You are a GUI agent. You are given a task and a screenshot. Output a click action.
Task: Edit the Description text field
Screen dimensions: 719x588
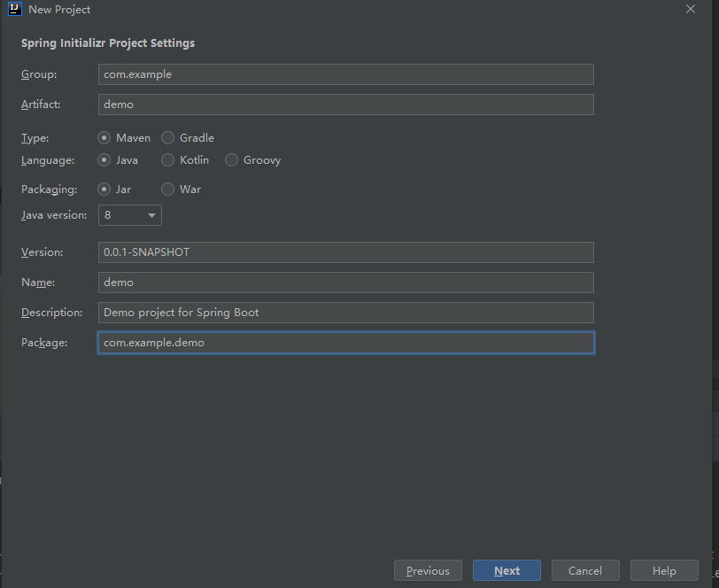point(345,313)
